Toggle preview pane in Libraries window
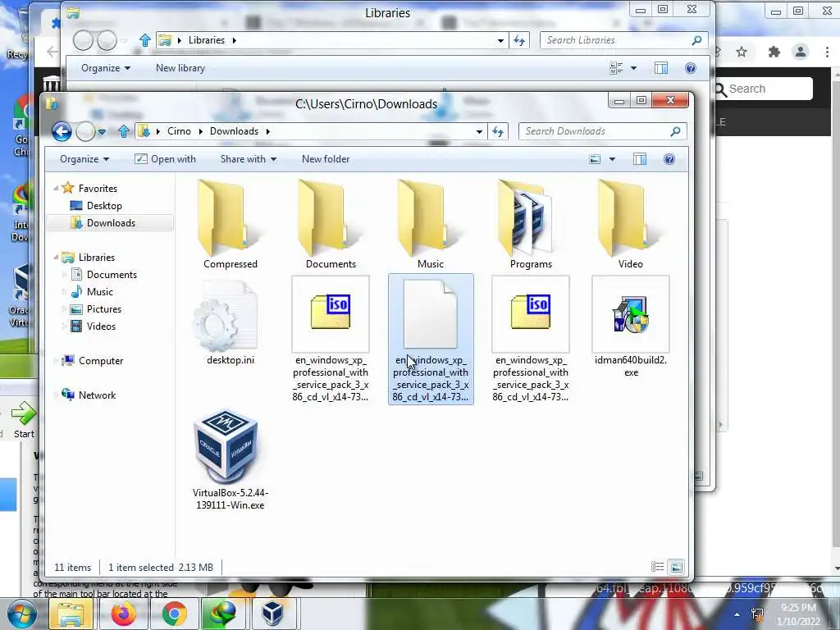 click(661, 68)
